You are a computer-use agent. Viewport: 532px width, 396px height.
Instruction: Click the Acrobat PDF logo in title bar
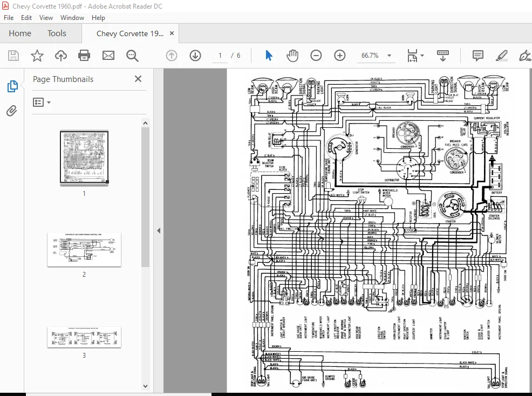pos(5,6)
